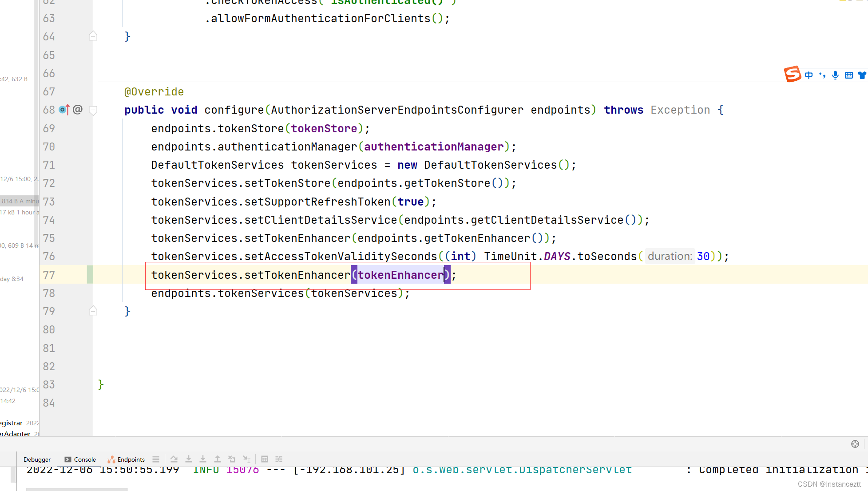Click authenticationManager argument on line 70

tap(434, 147)
